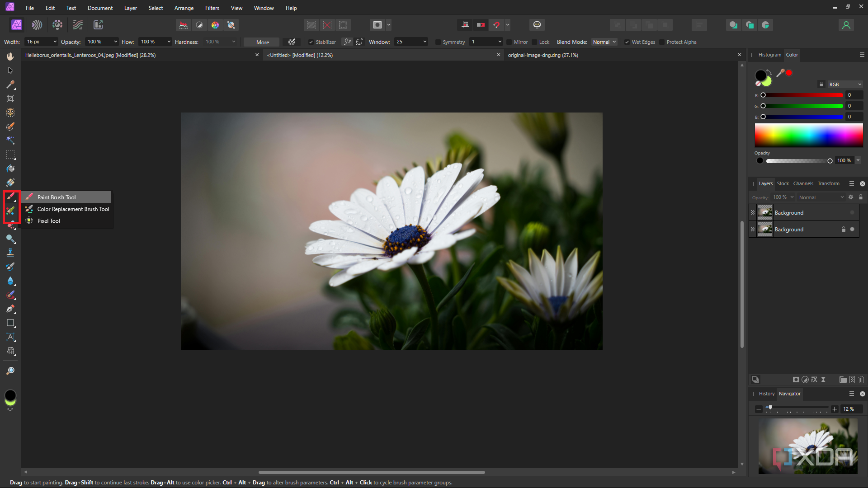
Task: Open the layer blend mode Normal dropdown
Action: pyautogui.click(x=821, y=197)
